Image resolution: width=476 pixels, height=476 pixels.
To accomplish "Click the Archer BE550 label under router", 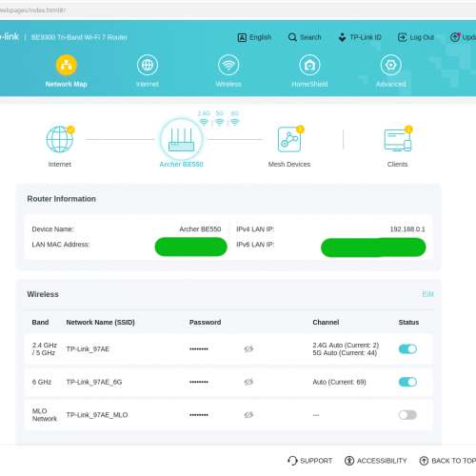I will 181,164.
